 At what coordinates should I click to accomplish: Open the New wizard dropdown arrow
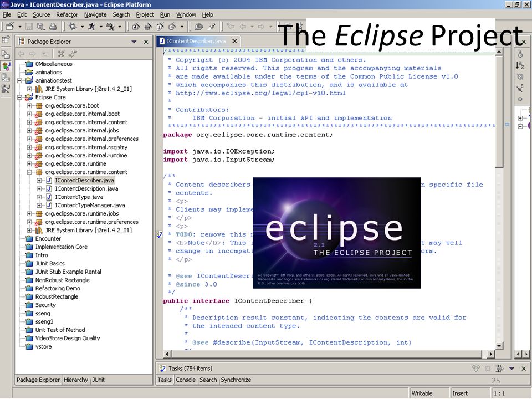coord(20,27)
